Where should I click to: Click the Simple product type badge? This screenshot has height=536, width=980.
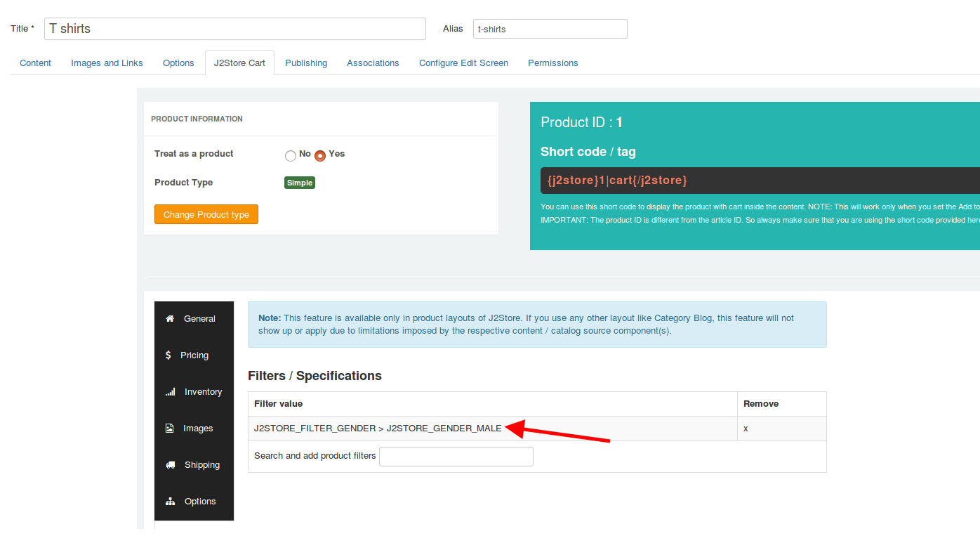[300, 183]
